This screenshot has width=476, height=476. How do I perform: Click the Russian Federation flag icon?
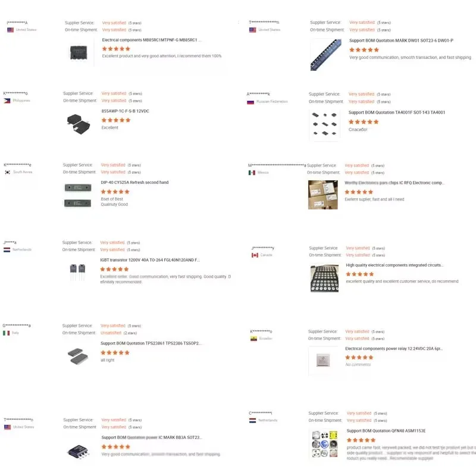(250, 102)
